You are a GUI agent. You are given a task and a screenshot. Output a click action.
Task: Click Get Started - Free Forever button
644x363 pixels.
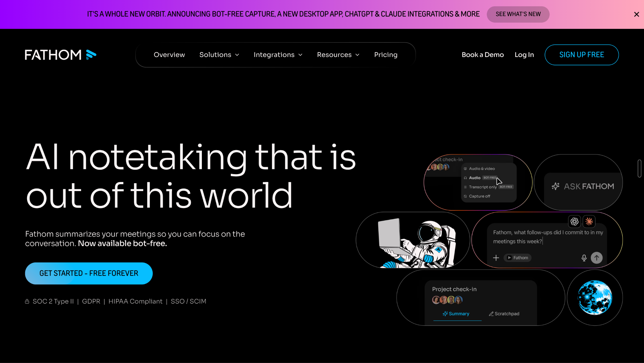click(89, 273)
